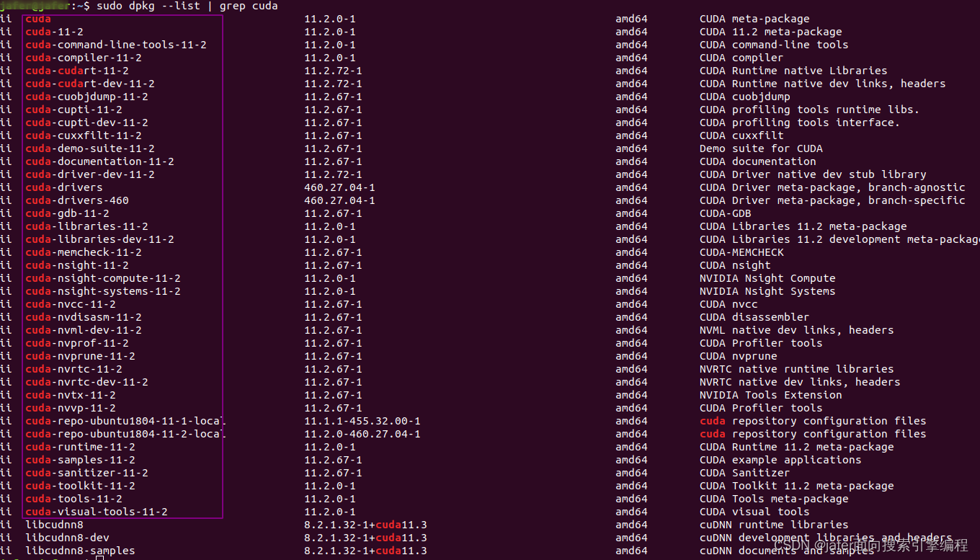980x560 pixels.
Task: Click package 'cuda-gdb-11-2'
Action: (67, 213)
